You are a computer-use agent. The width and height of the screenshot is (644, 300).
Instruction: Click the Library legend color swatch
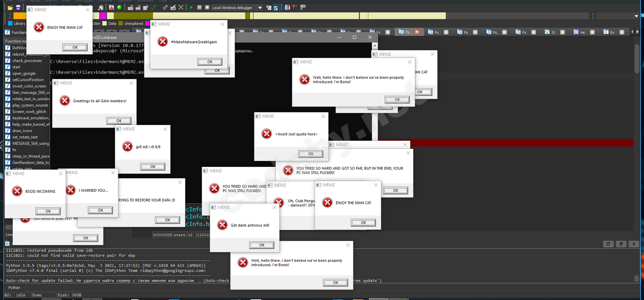[10, 23]
